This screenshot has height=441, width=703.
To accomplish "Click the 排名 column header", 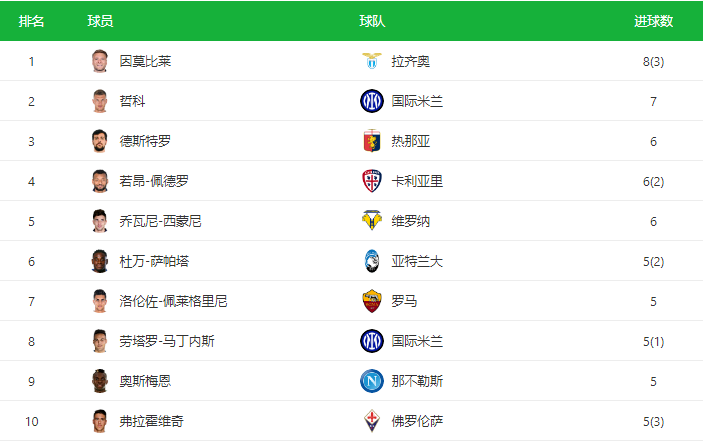I will pyautogui.click(x=31, y=21).
